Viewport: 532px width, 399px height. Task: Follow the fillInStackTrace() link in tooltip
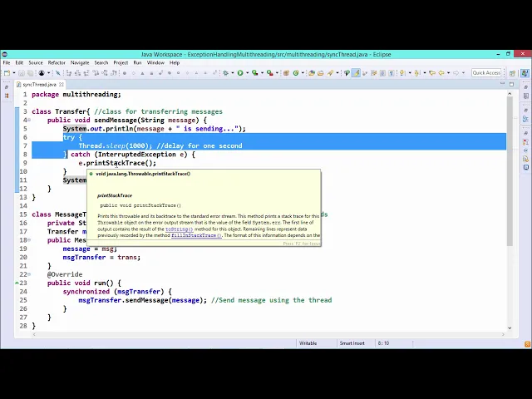(196, 235)
